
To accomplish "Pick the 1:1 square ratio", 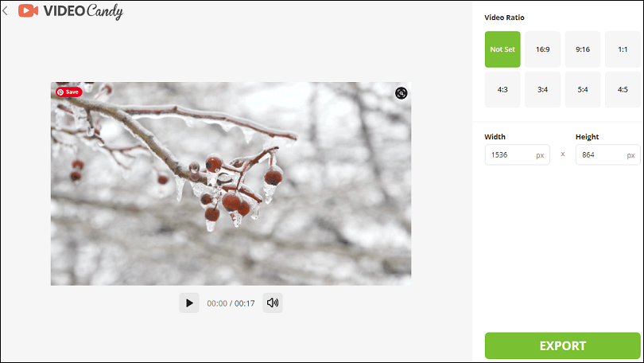I will pos(623,49).
